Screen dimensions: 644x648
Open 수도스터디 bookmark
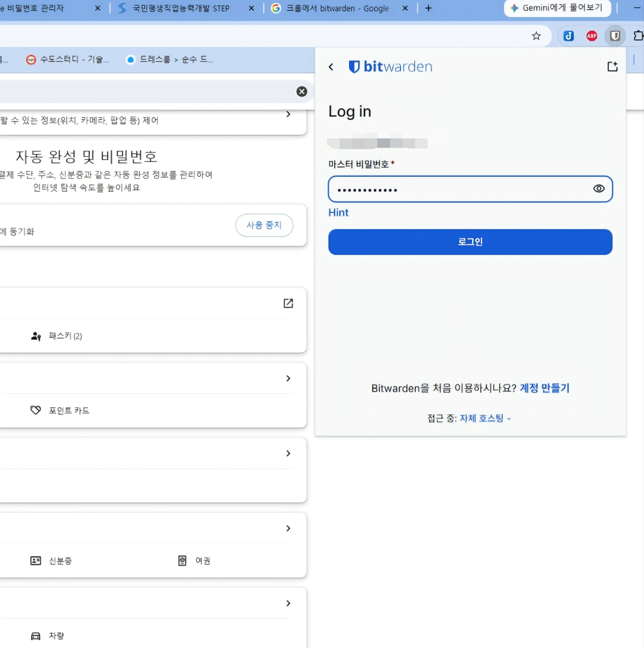(x=68, y=60)
